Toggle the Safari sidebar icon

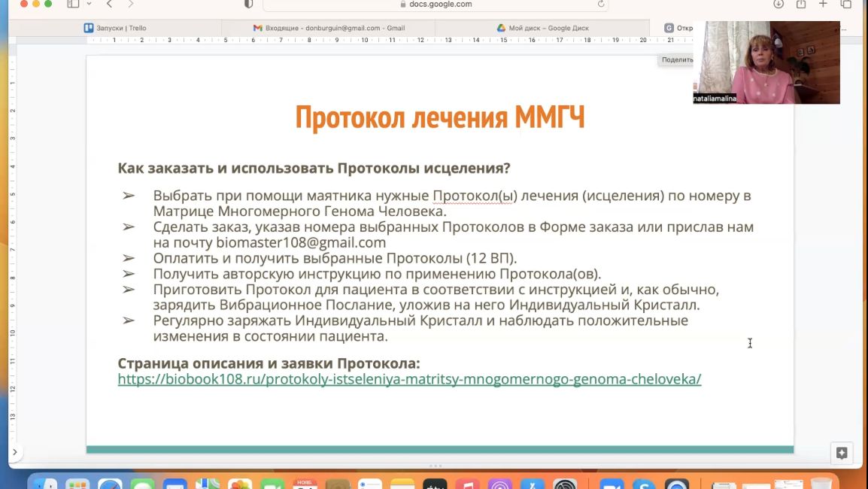point(73,4)
